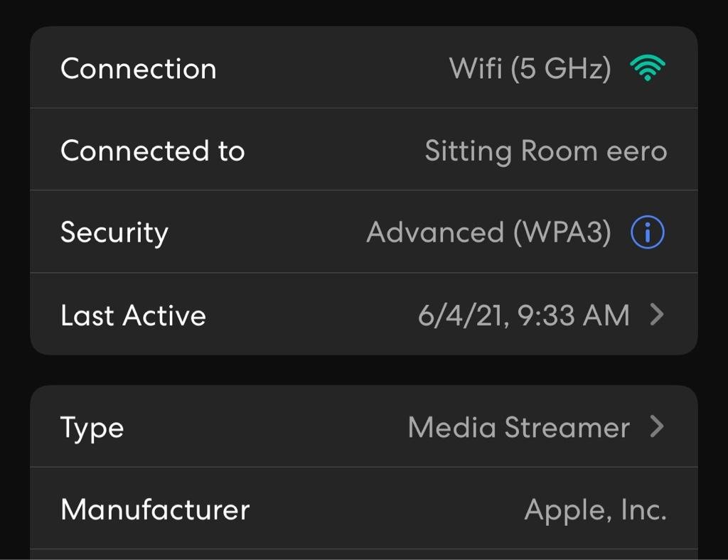
Task: Open the 6/4/21, 9:33 AM timestamp
Action: [523, 316]
